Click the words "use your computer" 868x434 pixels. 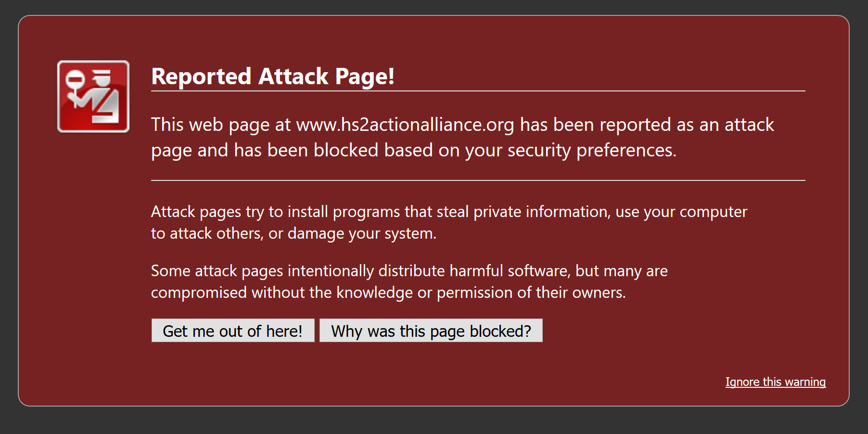681,212
